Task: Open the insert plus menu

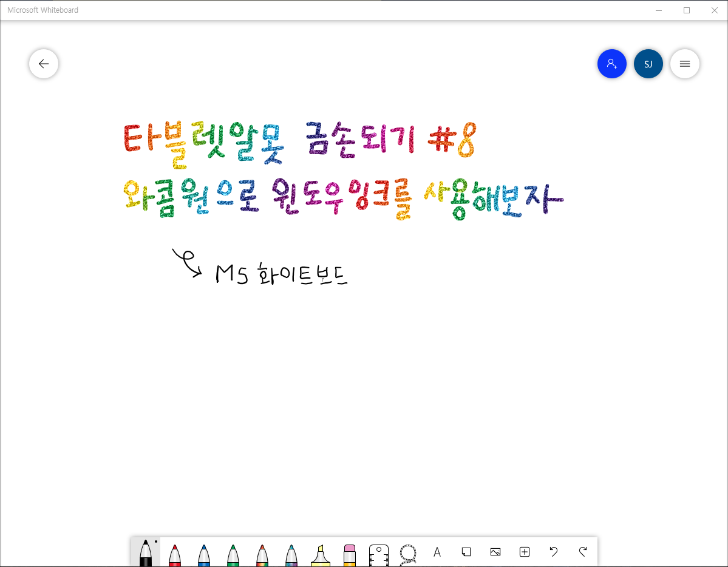Action: click(x=525, y=552)
